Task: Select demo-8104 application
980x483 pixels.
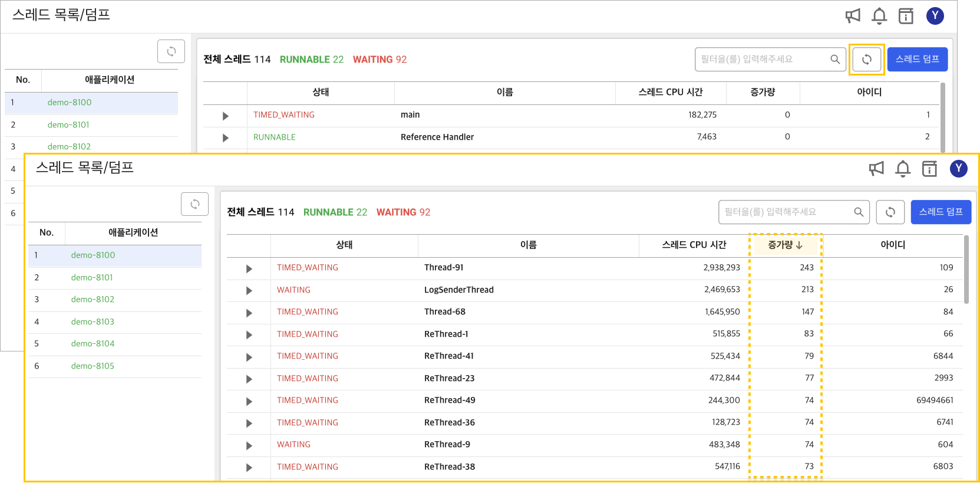Action: click(x=115, y=344)
